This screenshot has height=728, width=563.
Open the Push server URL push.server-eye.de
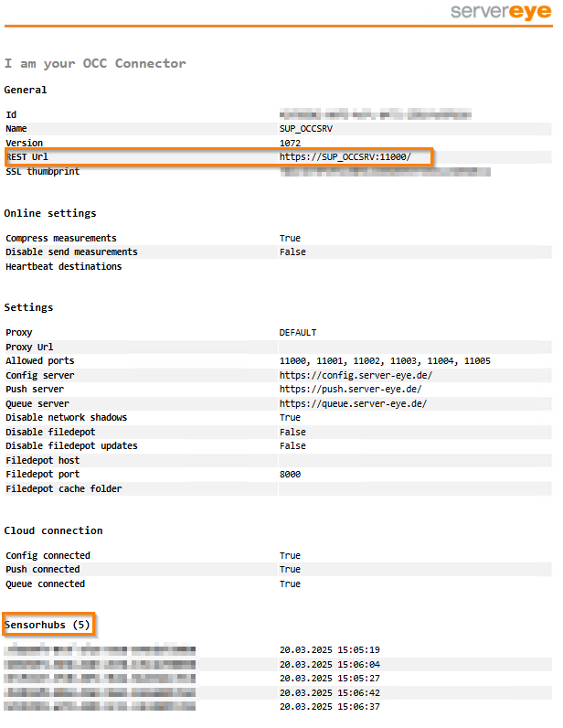pos(350,389)
